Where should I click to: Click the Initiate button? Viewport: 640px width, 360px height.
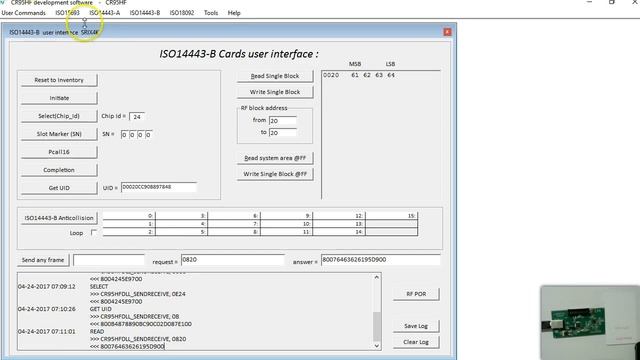pos(59,98)
